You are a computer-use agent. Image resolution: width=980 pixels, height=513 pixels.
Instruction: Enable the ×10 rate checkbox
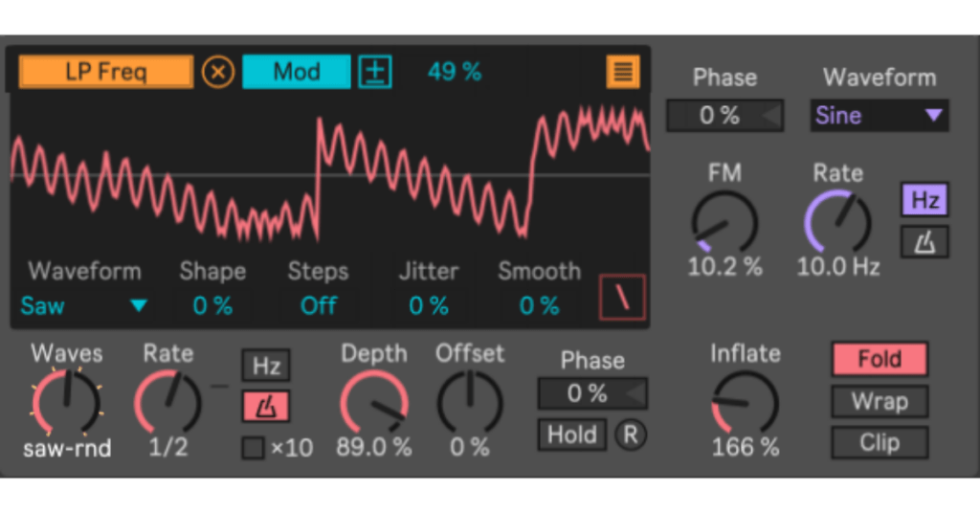253,448
